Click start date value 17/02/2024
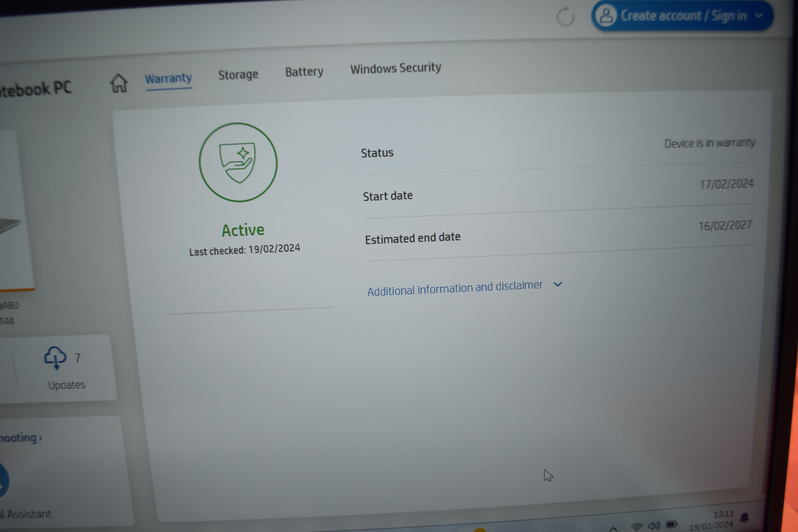The height and width of the screenshot is (532, 798). [726, 184]
